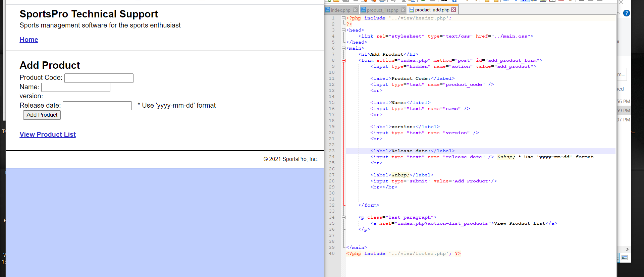The width and height of the screenshot is (644, 277).
Task: Focus the Product Code input field
Action: (x=99, y=78)
